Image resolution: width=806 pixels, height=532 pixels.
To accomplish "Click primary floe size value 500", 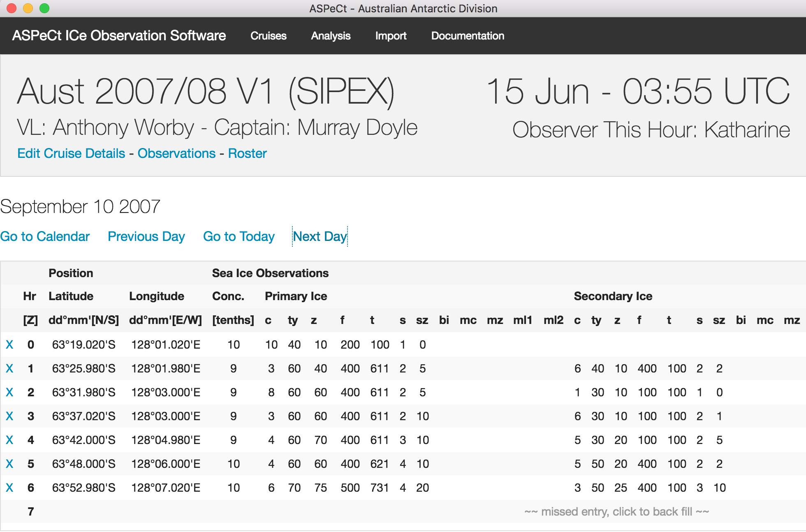I will (x=350, y=488).
